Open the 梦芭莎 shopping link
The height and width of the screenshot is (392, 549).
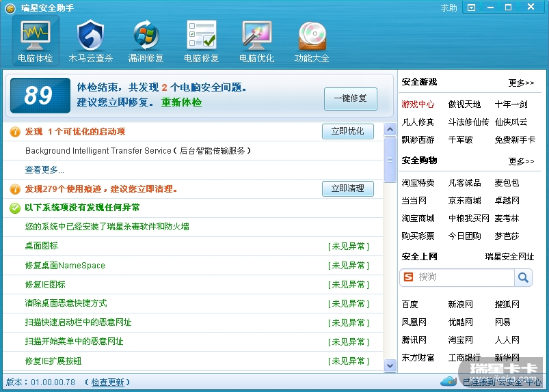tap(507, 236)
